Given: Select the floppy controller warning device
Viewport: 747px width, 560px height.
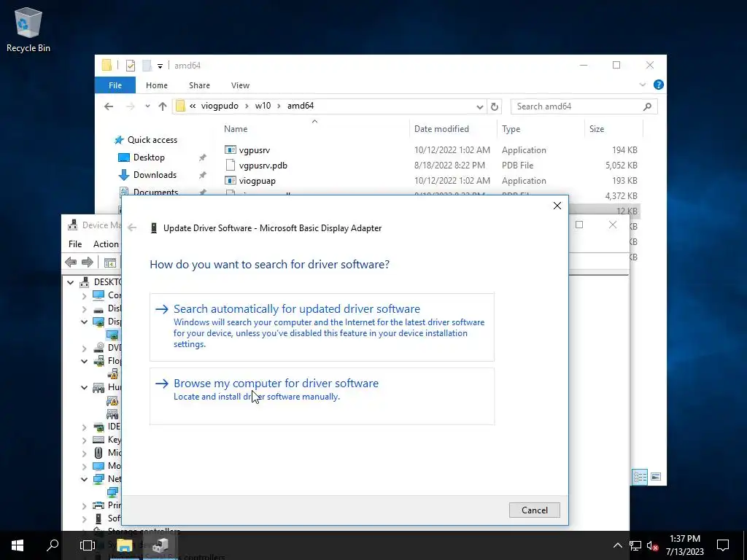Looking at the screenshot, I should click(x=113, y=374).
